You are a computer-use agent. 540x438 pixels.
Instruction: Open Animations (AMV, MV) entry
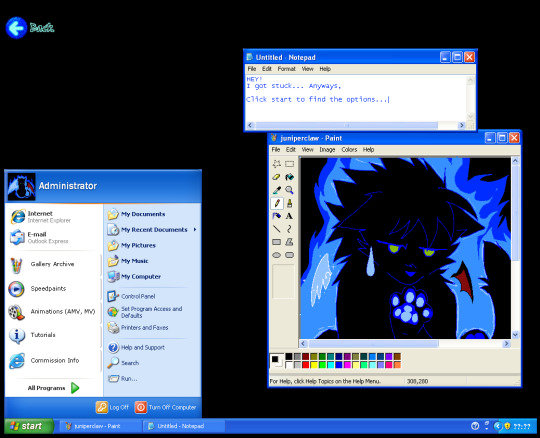coord(53,312)
